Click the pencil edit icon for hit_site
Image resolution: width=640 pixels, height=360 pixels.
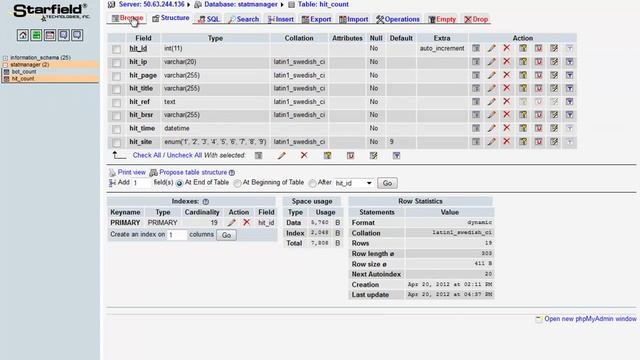click(491, 142)
